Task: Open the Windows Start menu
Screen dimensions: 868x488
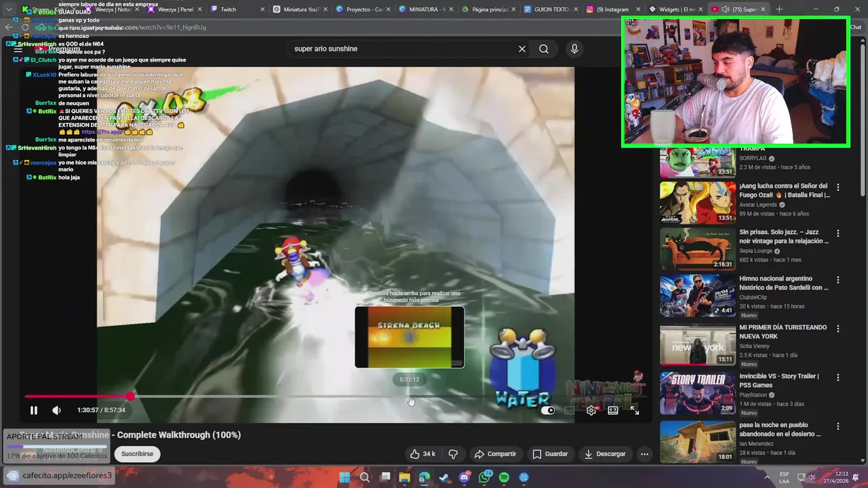Action: click(x=344, y=477)
